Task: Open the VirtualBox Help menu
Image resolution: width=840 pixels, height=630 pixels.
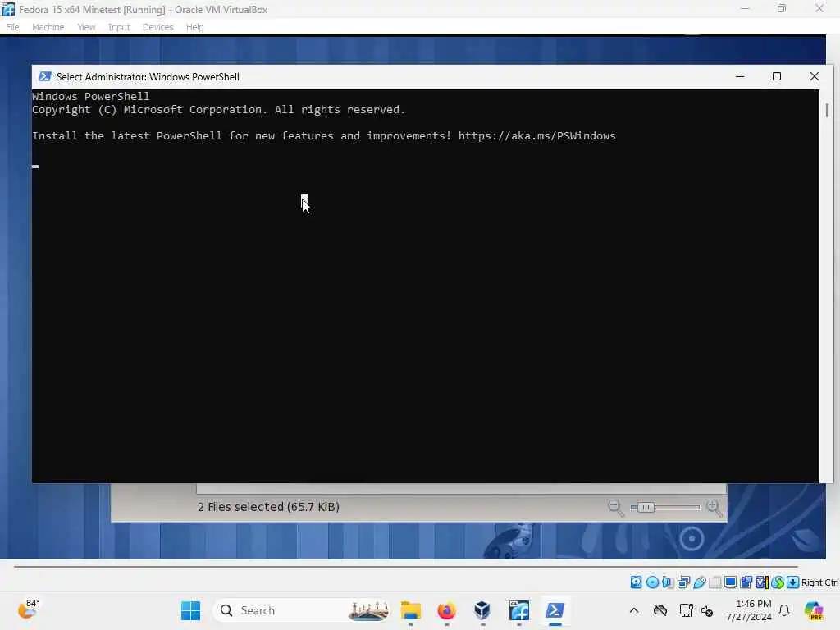Action: 195,27
